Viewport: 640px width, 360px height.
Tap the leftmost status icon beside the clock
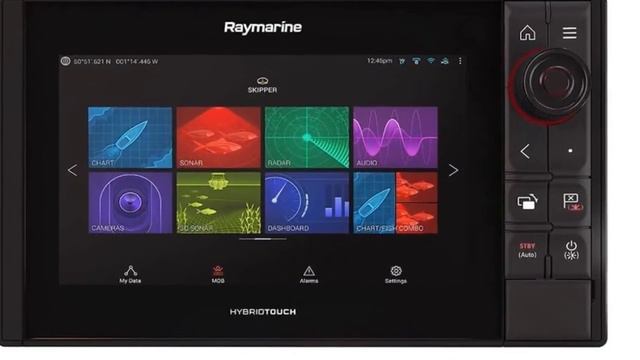point(402,61)
